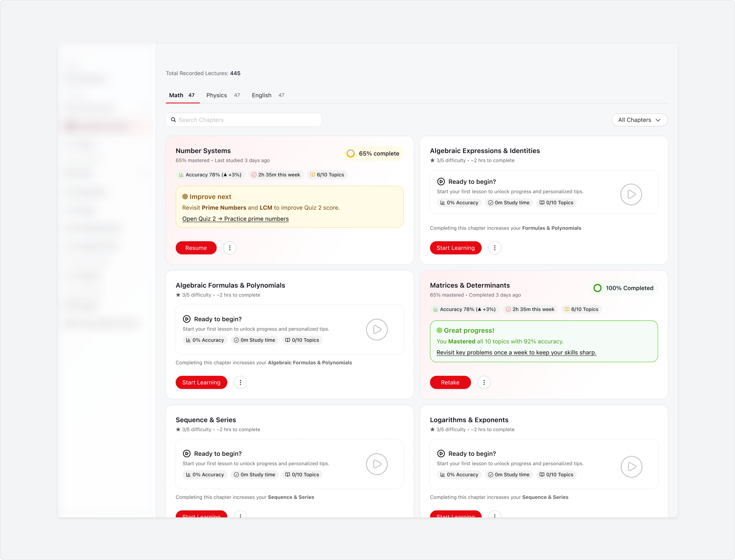Click play circle in Algebraic Formulas card
735x560 pixels.
(x=377, y=330)
